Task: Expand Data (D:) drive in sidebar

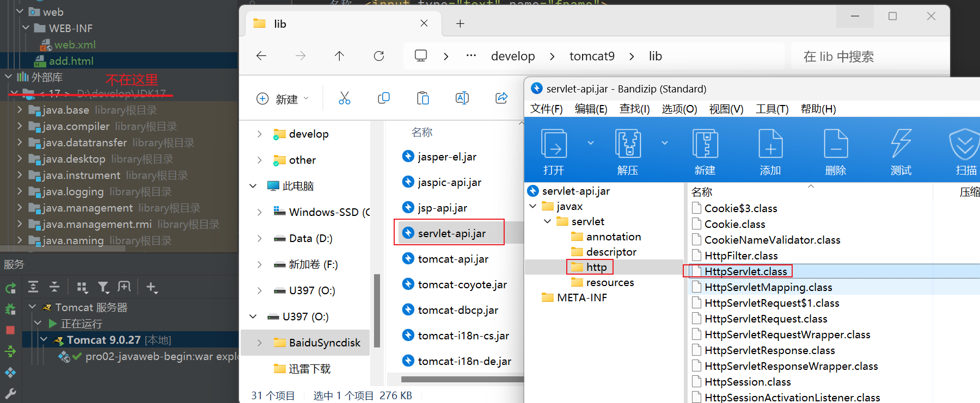Action: point(260,238)
